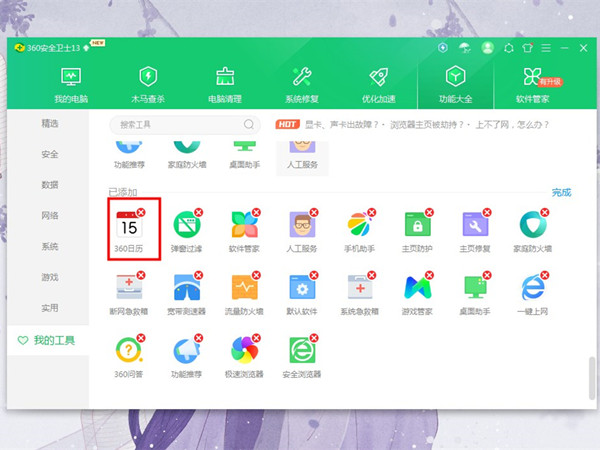Open the 显卡、声卡出故障 hot link
600x450 pixels.
[341, 125]
